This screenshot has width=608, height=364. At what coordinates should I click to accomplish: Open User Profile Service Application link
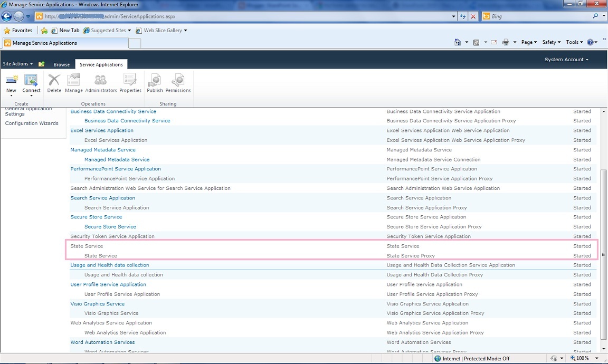point(108,284)
